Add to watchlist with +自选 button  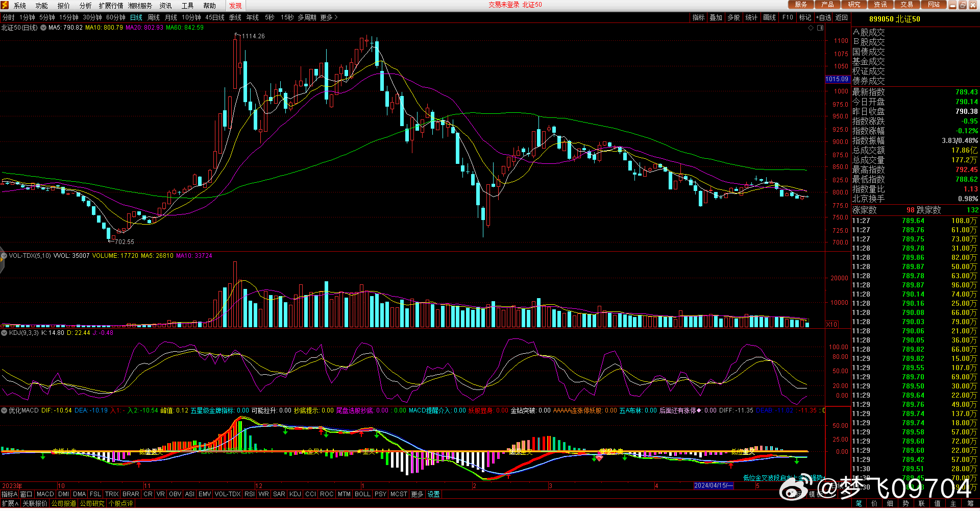click(x=823, y=17)
